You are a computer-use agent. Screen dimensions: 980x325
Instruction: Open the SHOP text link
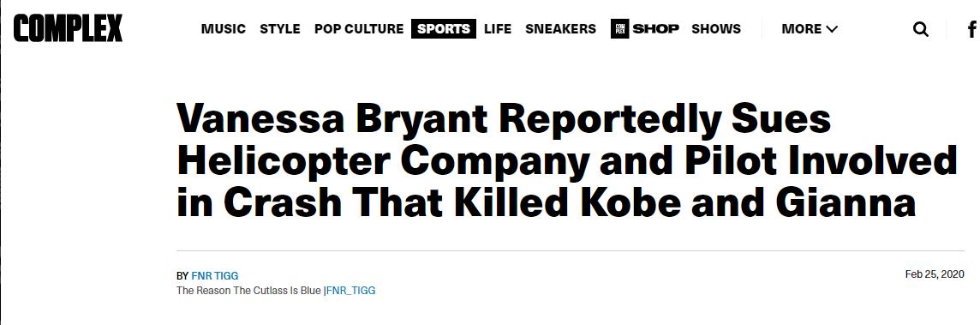655,29
